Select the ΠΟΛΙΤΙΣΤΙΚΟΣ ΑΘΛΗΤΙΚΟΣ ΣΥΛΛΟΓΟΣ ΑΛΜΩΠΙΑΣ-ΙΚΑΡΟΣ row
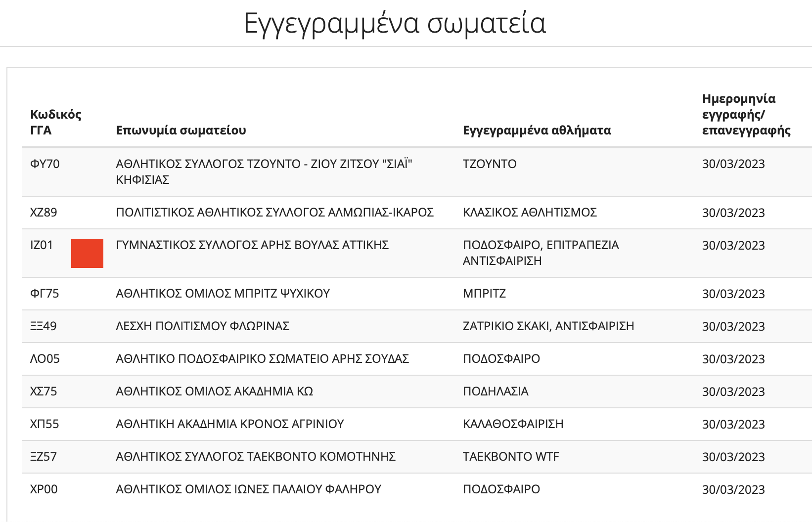The width and height of the screenshot is (812, 522). click(x=274, y=212)
